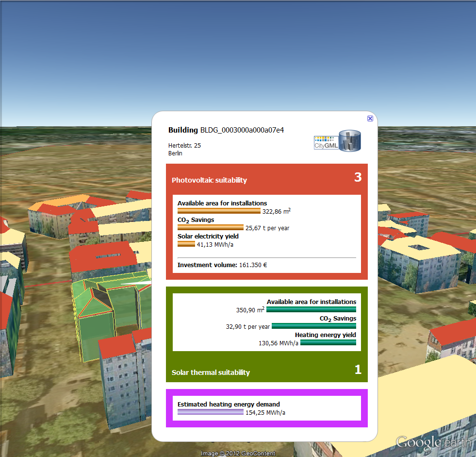476x457 pixels.
Task: Click the city name Berlin
Action: coord(175,153)
